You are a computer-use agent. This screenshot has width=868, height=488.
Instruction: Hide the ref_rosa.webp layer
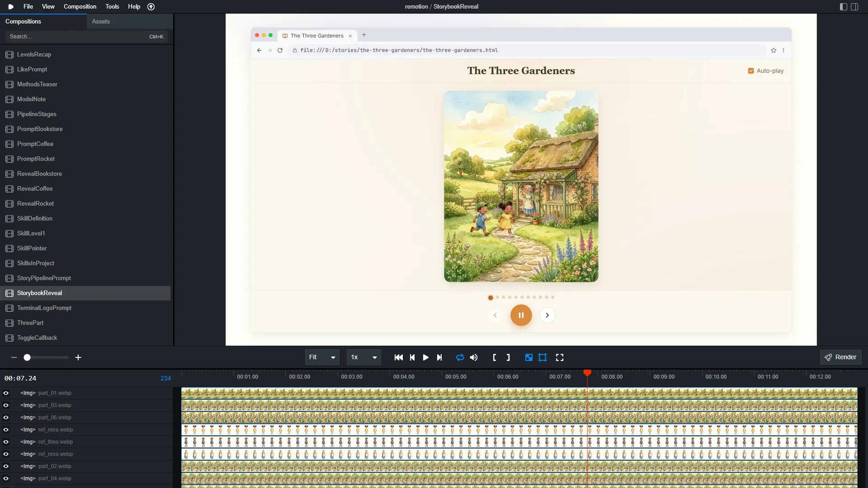[6, 454]
